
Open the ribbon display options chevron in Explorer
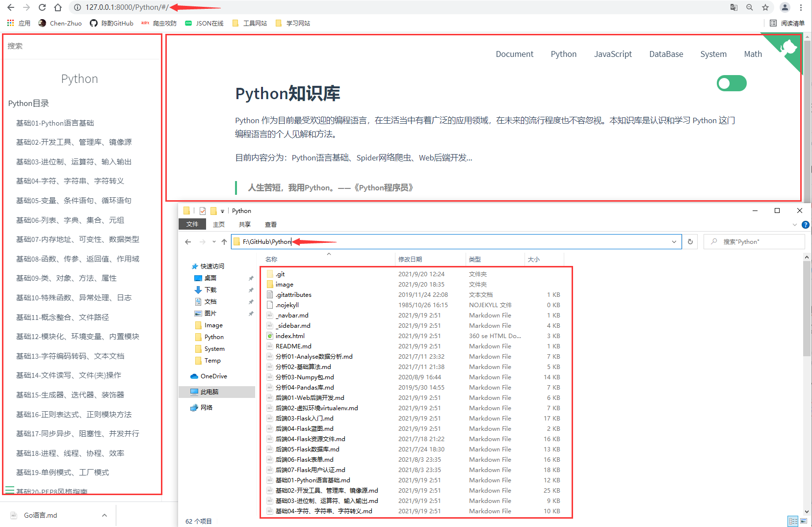(795, 225)
